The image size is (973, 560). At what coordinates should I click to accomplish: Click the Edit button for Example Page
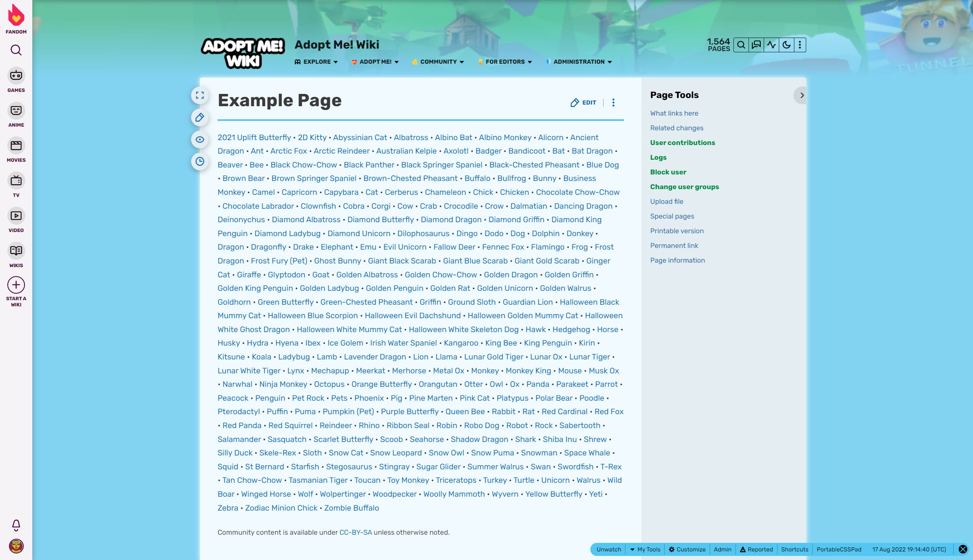(583, 103)
